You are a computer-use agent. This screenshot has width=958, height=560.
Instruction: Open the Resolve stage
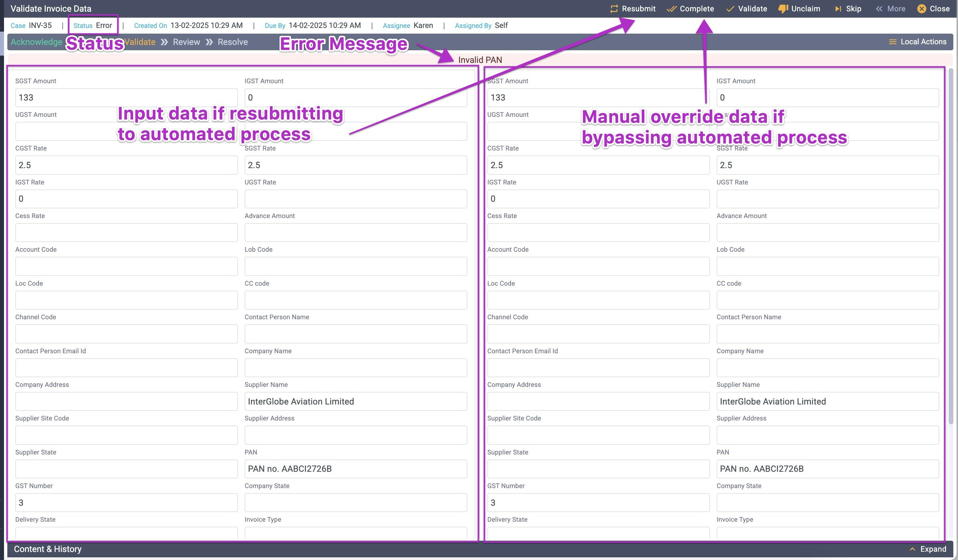coord(233,42)
